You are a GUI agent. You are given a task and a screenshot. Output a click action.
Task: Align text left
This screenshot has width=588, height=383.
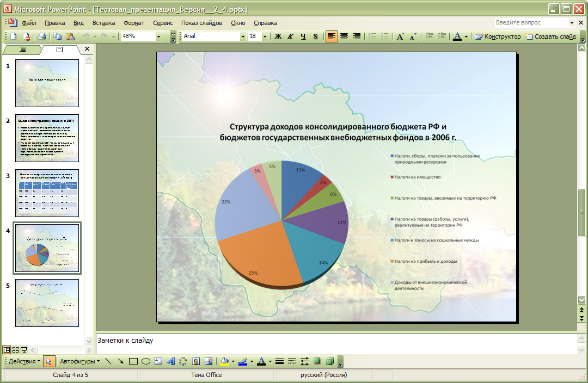[x=332, y=36]
